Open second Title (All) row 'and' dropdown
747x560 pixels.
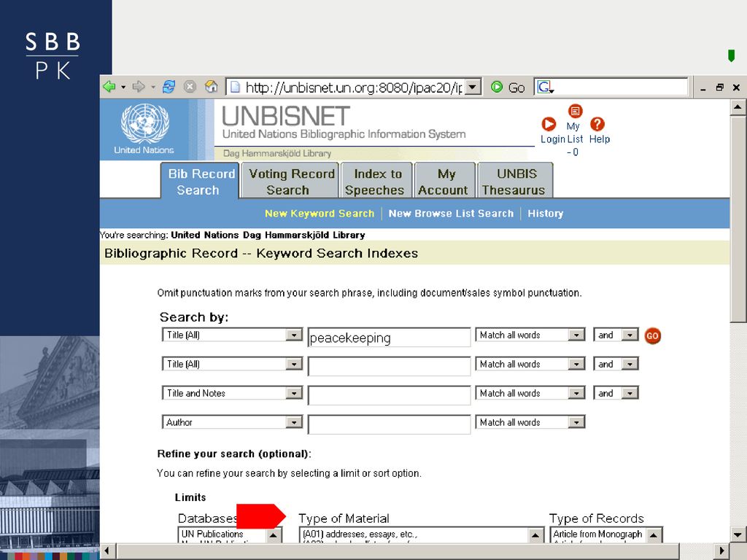click(x=630, y=365)
